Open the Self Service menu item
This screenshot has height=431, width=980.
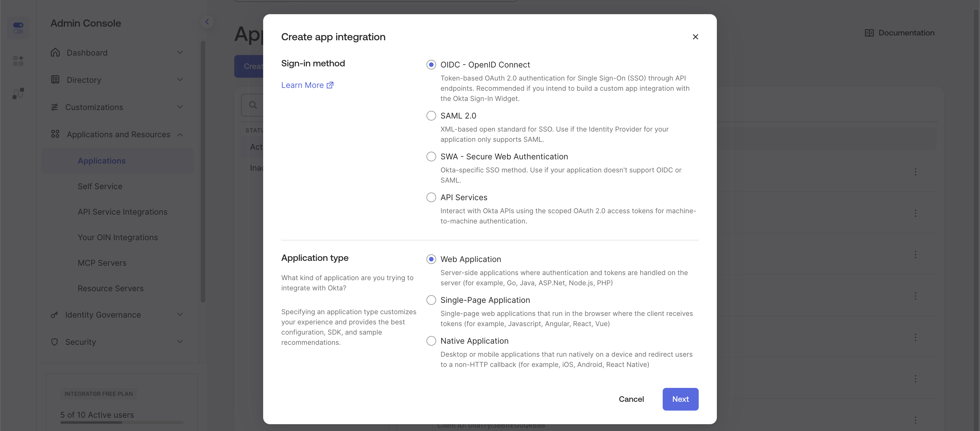coord(100,186)
